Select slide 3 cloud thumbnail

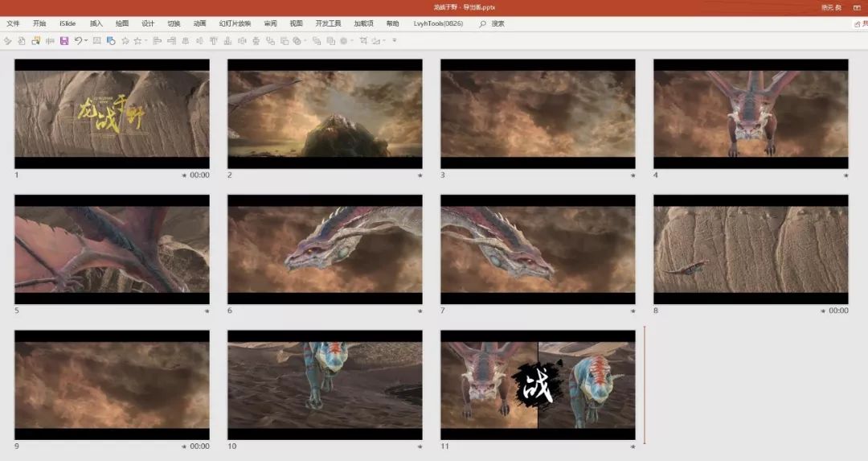click(538, 113)
